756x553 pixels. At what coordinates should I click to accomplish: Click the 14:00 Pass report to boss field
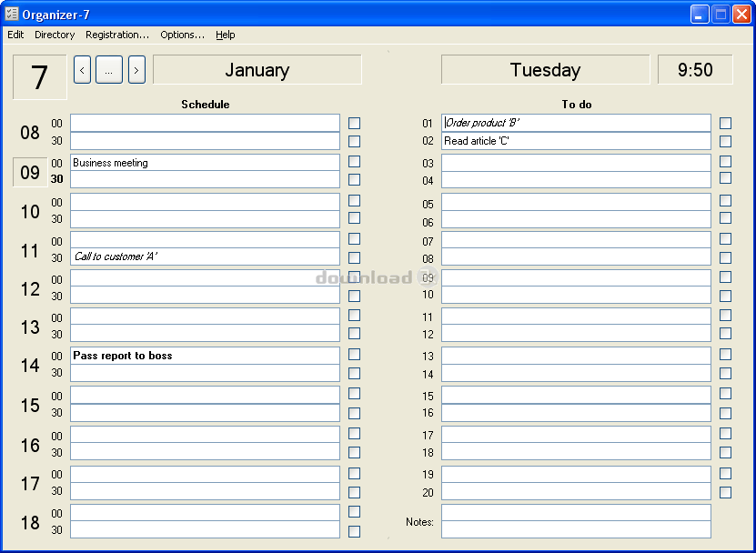pos(205,356)
